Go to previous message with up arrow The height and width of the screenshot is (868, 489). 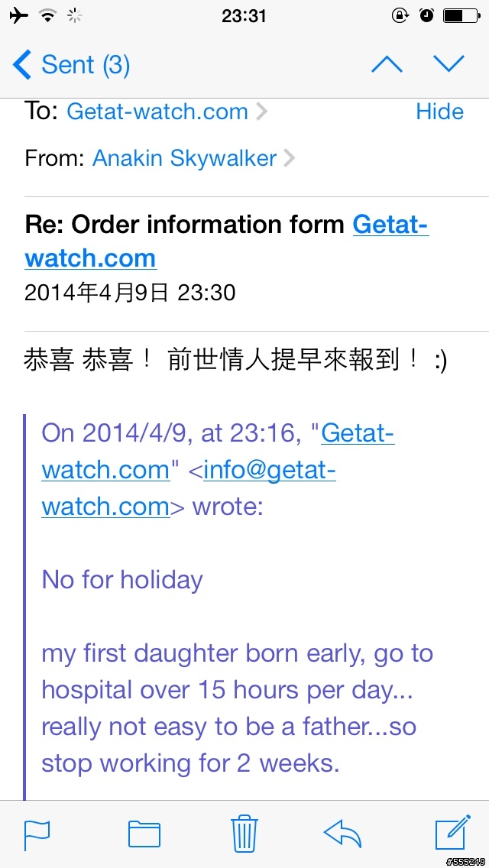[x=387, y=64]
